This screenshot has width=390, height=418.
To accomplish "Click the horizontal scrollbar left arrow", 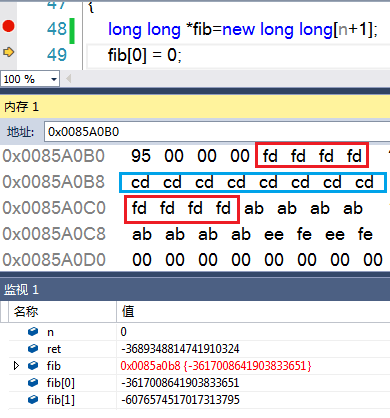I will [69, 79].
